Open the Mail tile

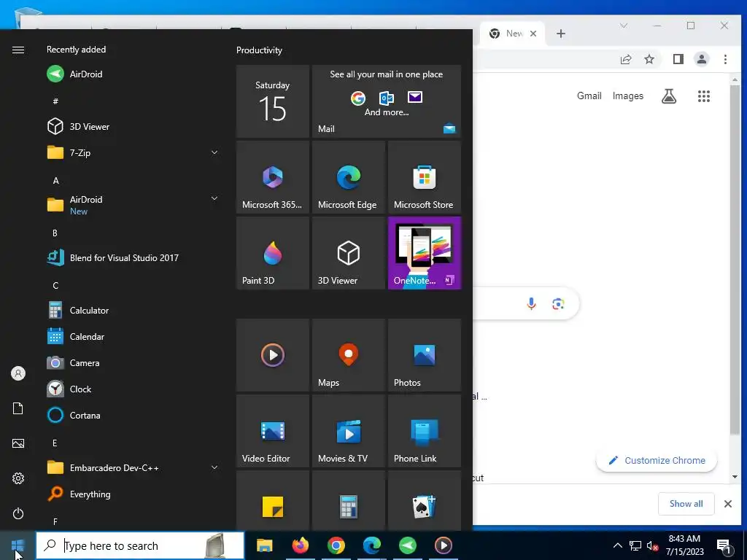coord(387,101)
